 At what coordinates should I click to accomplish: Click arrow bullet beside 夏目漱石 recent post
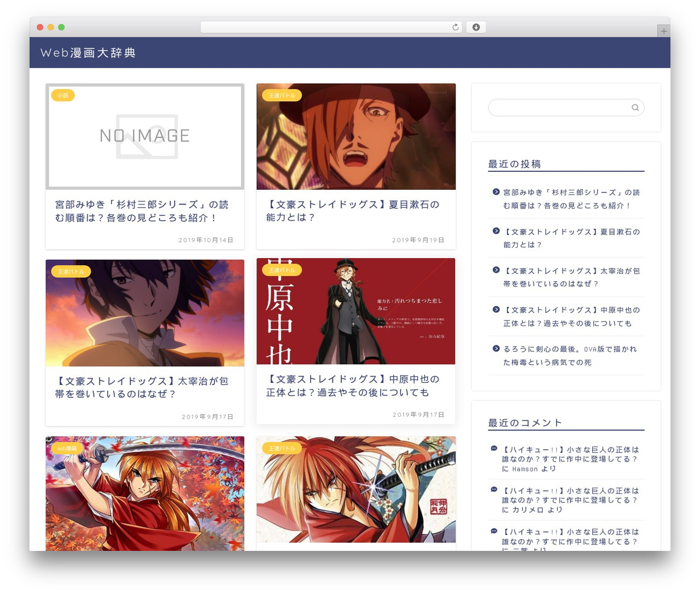pos(496,231)
